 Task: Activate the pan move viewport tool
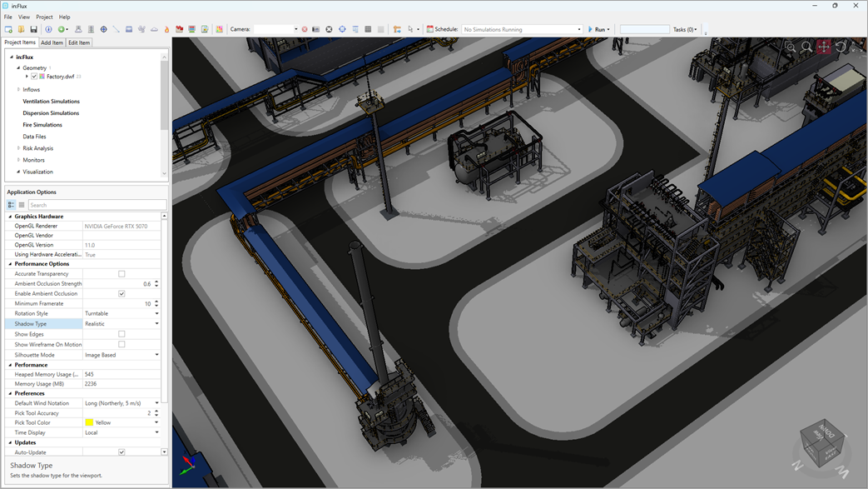click(824, 47)
